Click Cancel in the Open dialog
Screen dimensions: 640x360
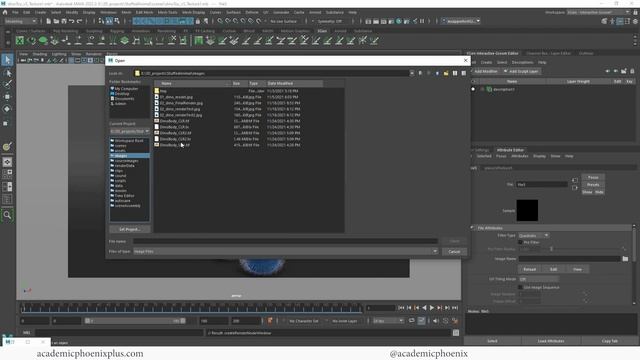point(454,251)
